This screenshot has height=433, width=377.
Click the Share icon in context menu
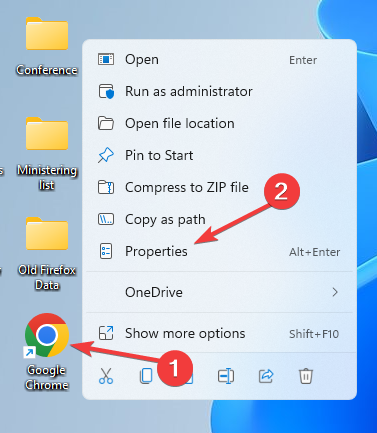tap(266, 376)
